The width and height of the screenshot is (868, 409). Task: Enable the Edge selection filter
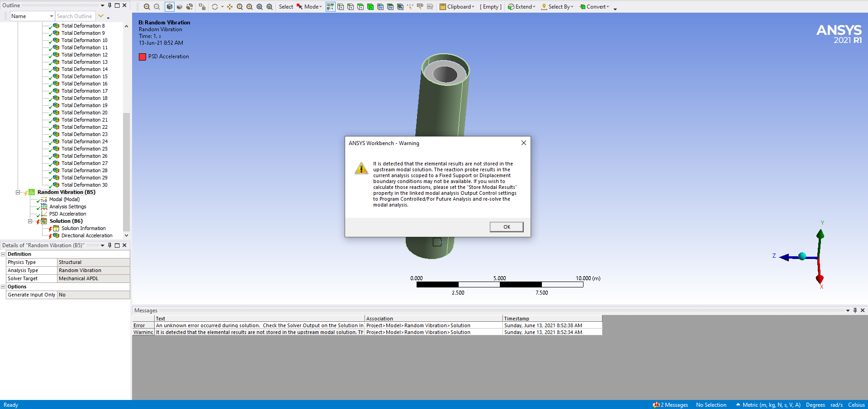[x=351, y=7]
